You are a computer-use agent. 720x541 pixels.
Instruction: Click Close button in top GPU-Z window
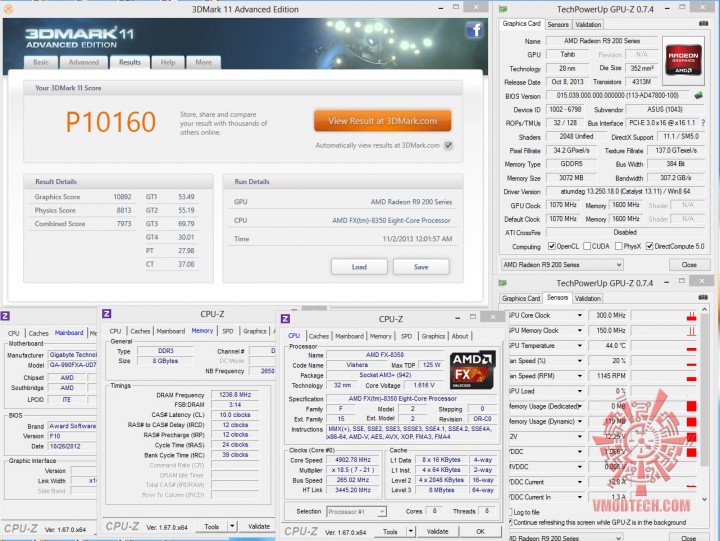(x=689, y=265)
